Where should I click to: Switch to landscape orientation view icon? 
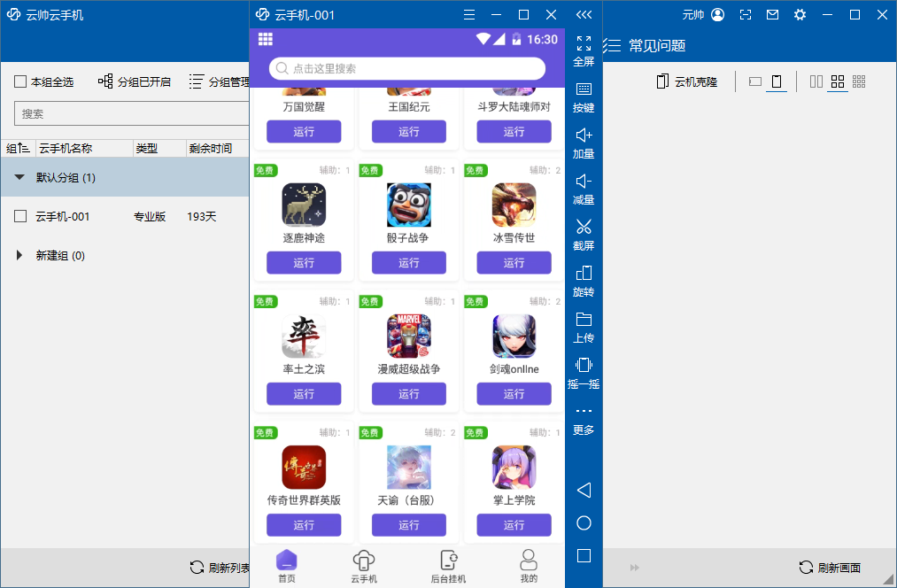point(755,81)
